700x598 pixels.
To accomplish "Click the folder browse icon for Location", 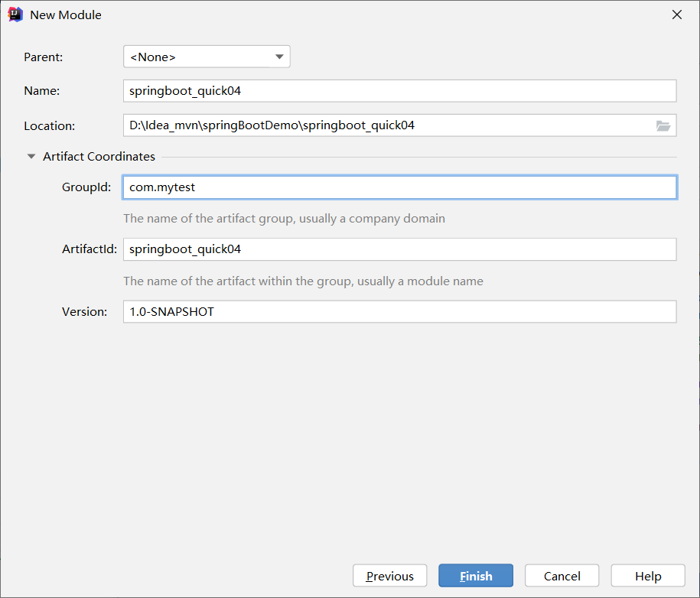I will [663, 125].
